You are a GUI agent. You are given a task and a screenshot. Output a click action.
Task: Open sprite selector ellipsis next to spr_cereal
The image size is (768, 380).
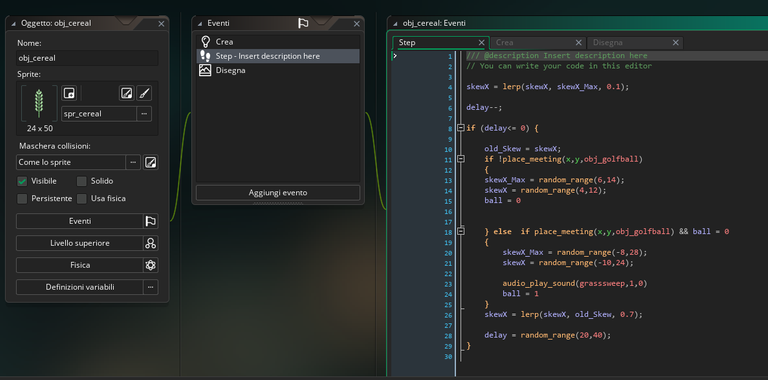(x=144, y=114)
